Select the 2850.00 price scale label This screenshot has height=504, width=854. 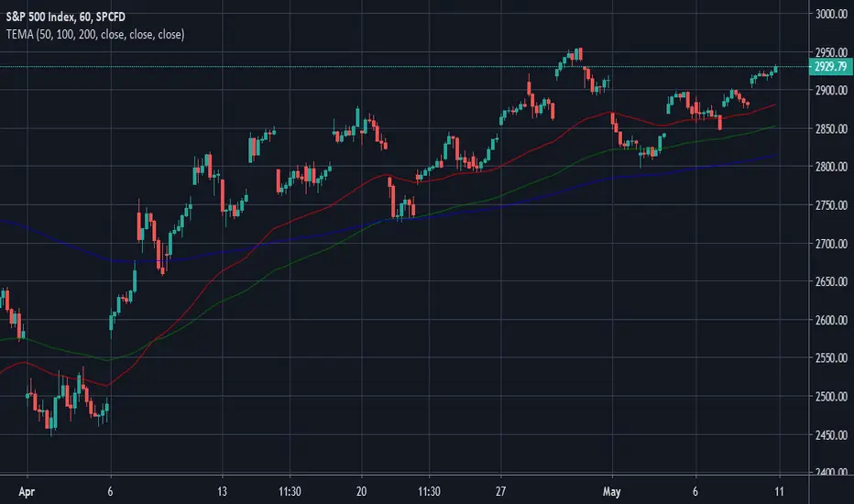click(831, 129)
